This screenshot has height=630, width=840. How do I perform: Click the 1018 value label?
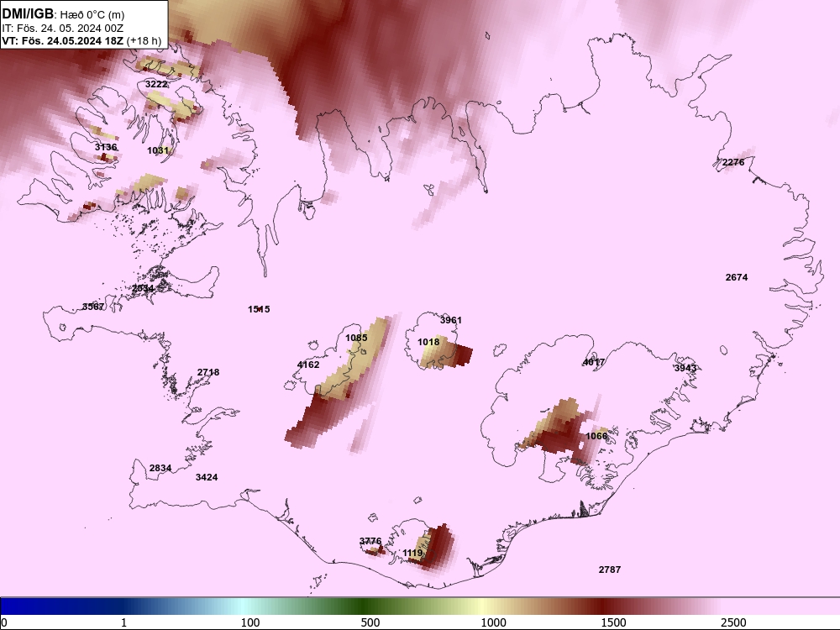click(428, 342)
